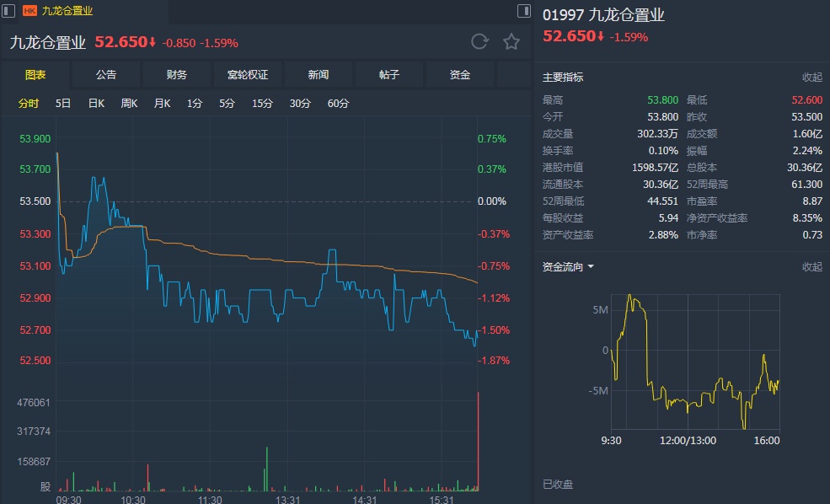The image size is (830, 504).
Task: Click the 最高 value 53.800
Action: click(x=662, y=100)
